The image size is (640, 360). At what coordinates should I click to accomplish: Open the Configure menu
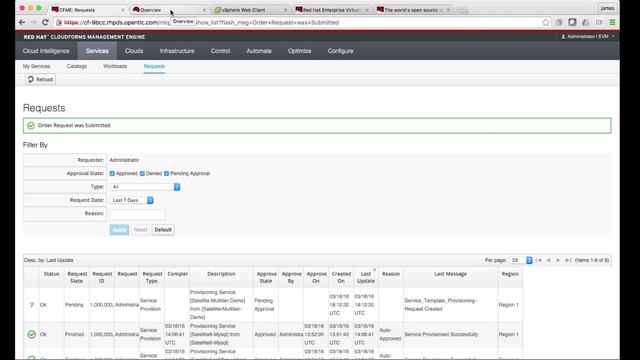point(340,51)
